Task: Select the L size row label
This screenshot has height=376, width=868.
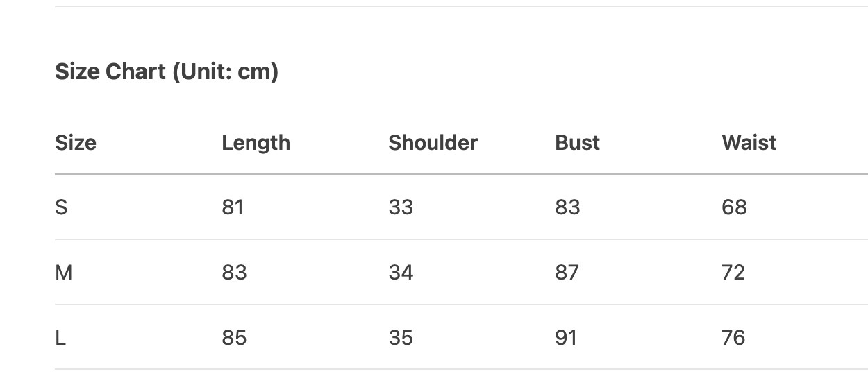Action: pos(60,338)
